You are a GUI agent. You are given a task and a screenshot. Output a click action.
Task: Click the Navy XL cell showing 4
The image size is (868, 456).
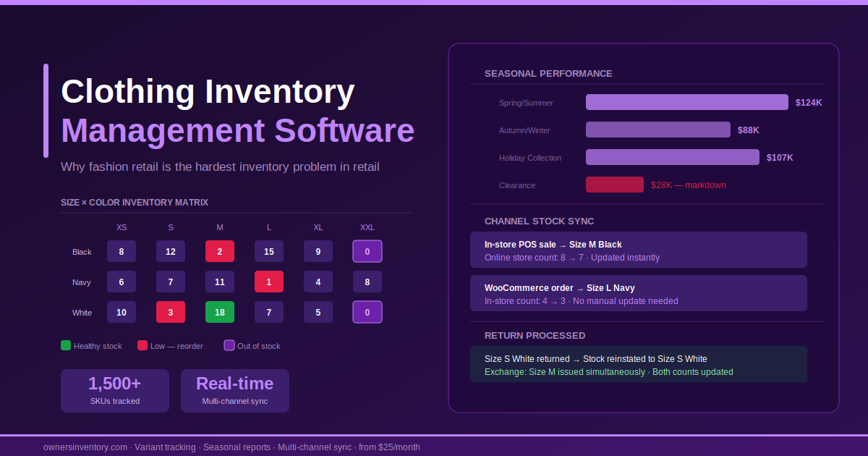318,282
